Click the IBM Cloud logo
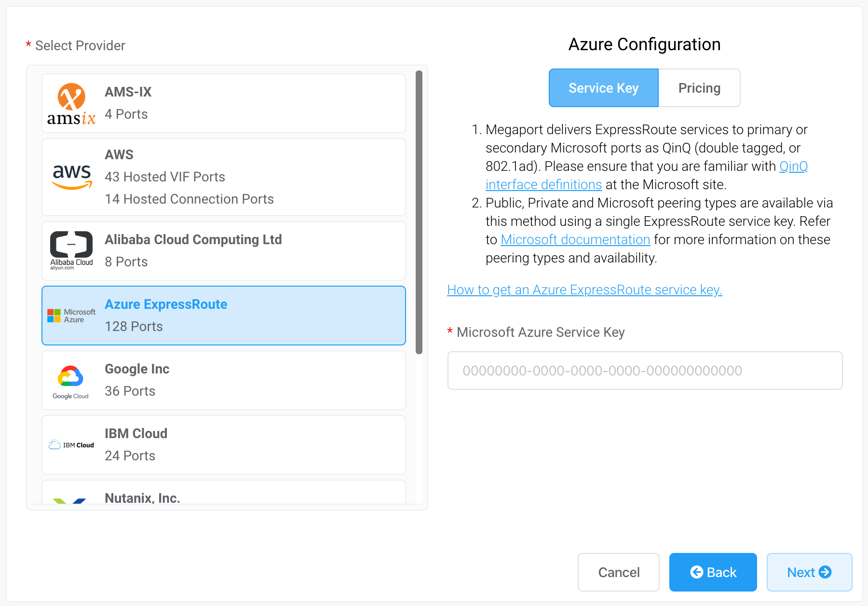The width and height of the screenshot is (868, 606). pos(71,444)
